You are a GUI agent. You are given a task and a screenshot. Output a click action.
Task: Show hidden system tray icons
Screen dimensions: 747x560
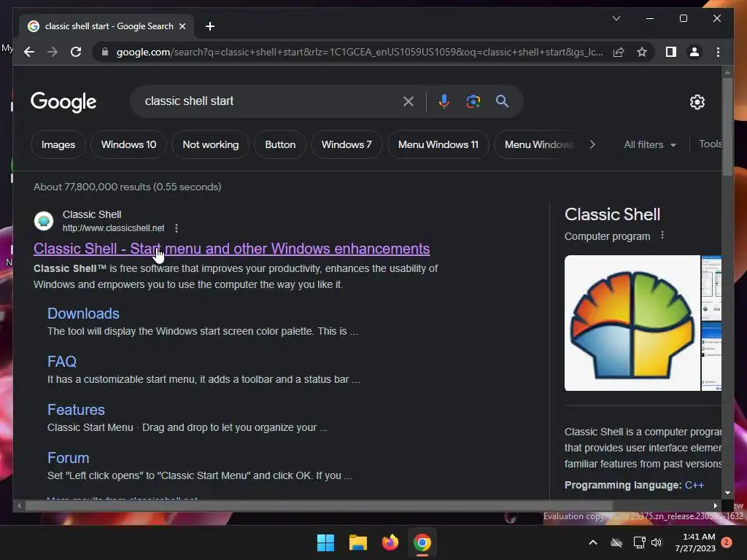(x=593, y=542)
